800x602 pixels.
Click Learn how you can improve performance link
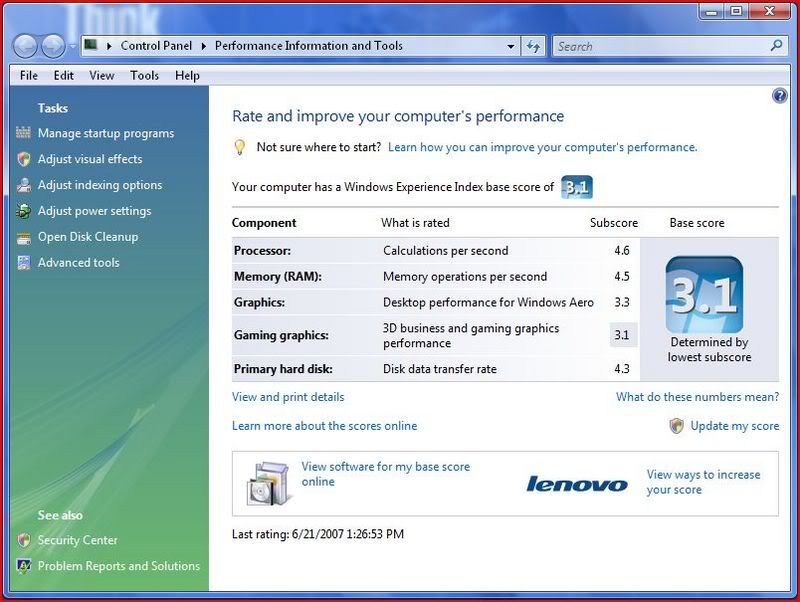pyautogui.click(x=542, y=147)
